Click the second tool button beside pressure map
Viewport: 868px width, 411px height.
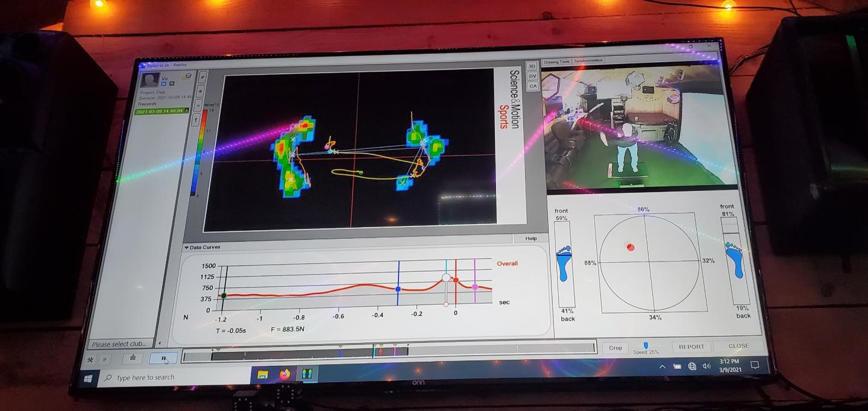click(x=201, y=91)
